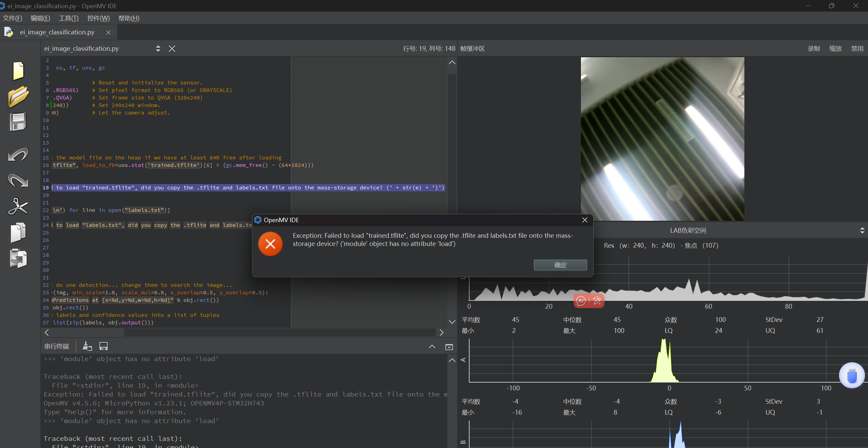Click the camera frame buffer preview image
This screenshot has width=868, height=448.
coord(662,139)
